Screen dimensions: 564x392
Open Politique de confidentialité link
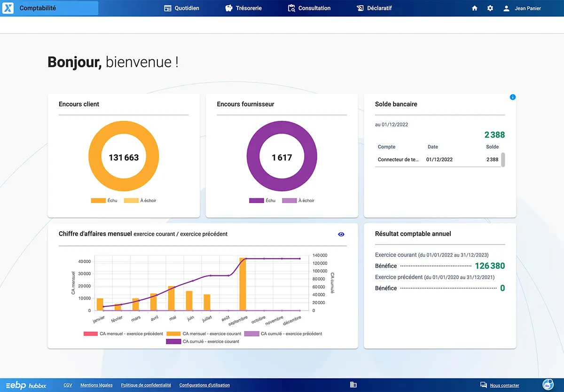tap(146, 385)
